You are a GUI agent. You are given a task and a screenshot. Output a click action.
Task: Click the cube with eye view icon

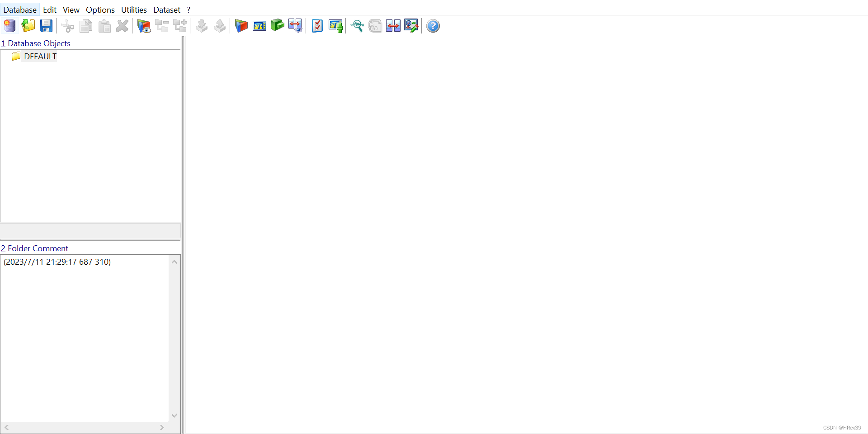(144, 26)
